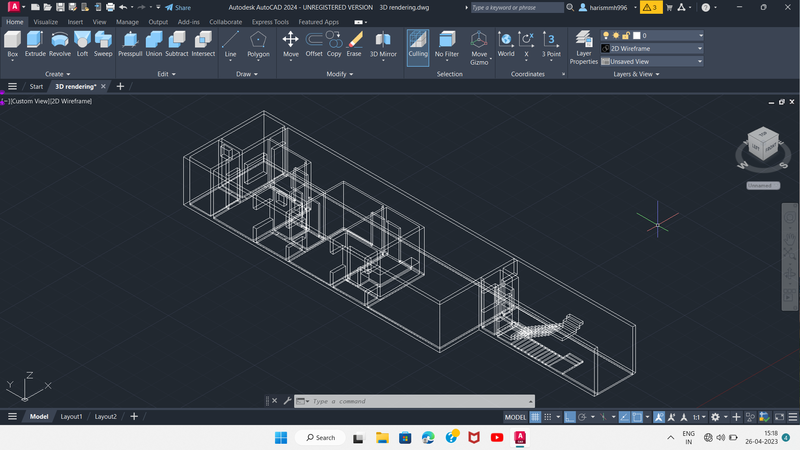Switch to the Visualize ribbon tab
This screenshot has height=450, width=800.
tap(45, 22)
